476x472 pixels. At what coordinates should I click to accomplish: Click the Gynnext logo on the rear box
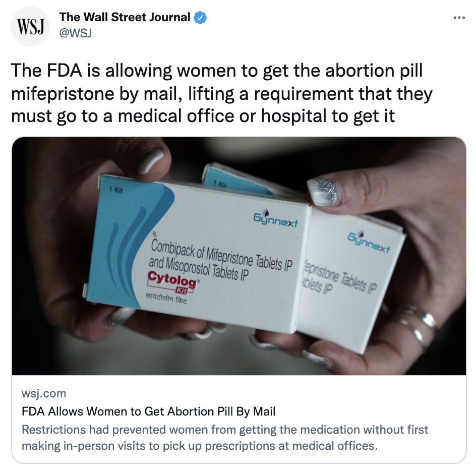point(369,242)
